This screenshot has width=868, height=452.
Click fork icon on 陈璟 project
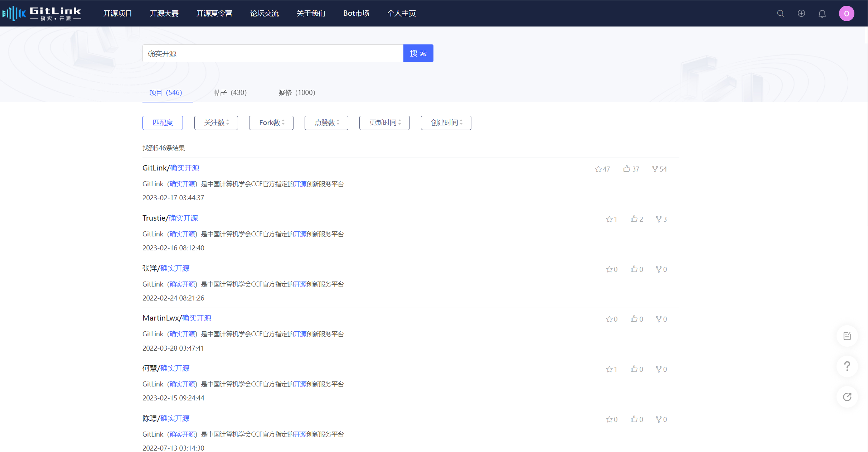click(x=659, y=419)
